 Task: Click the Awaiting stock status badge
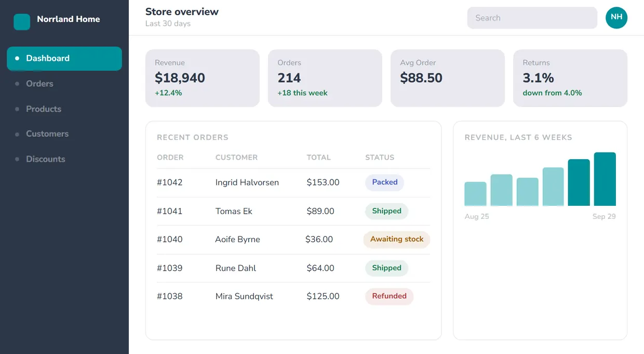coord(397,240)
